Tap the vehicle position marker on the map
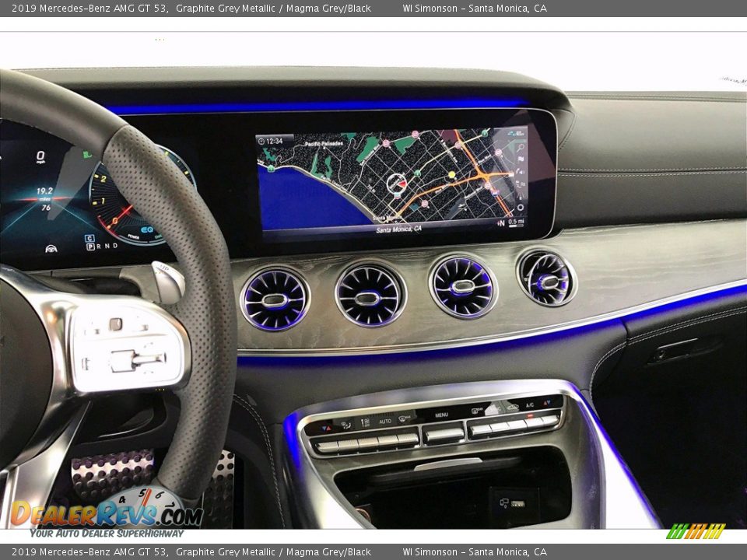 click(397, 184)
